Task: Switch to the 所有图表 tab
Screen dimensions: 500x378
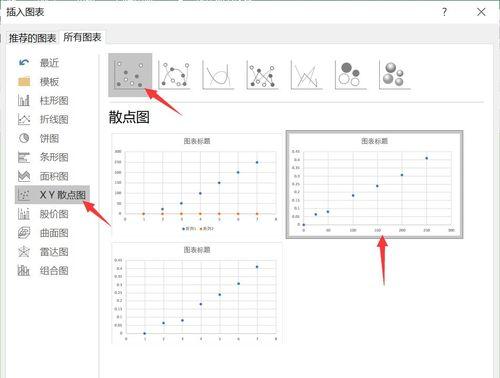Action: [x=82, y=37]
